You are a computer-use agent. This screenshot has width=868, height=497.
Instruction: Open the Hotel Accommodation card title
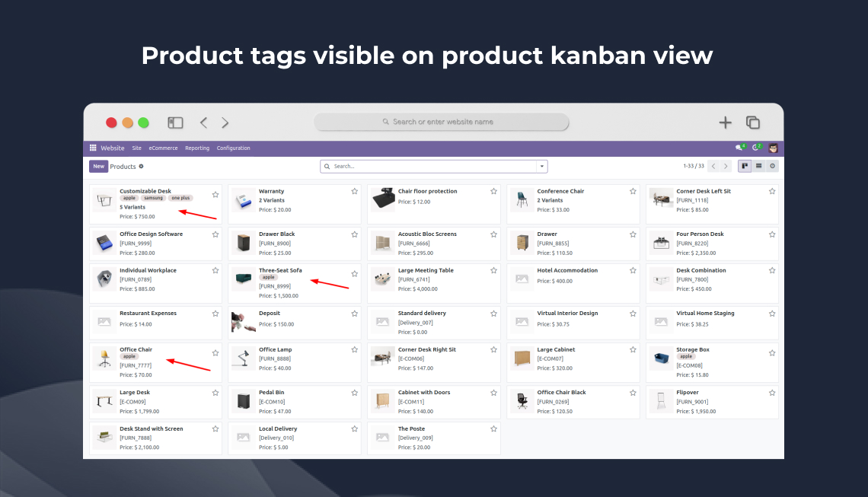(566, 271)
